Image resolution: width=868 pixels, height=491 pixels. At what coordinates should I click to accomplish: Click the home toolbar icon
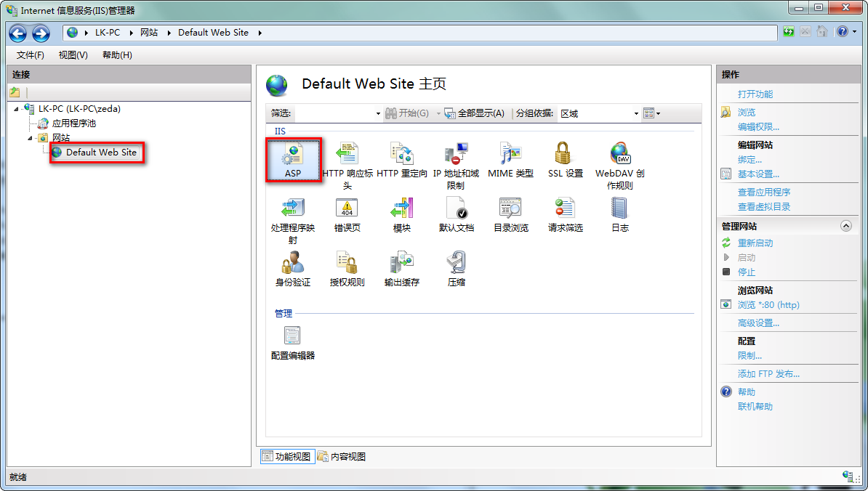(x=822, y=31)
